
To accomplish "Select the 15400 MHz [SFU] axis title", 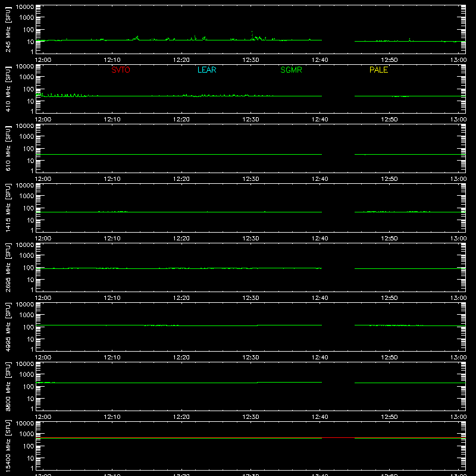I will (x=8, y=446).
